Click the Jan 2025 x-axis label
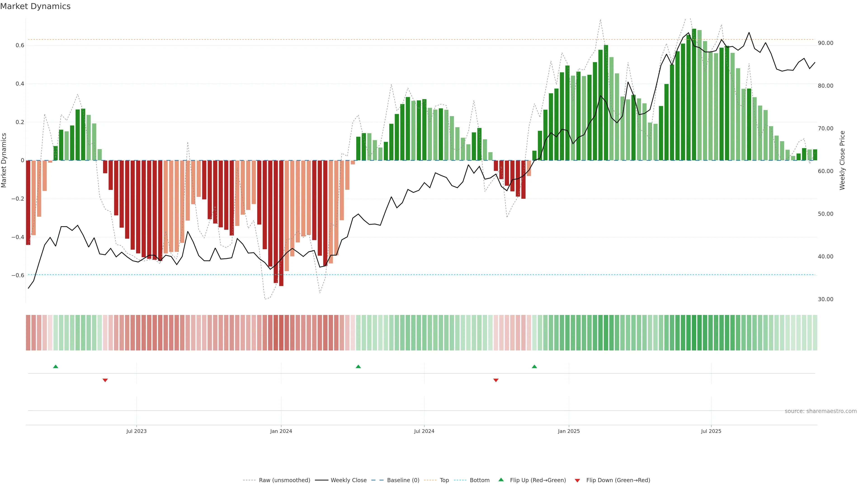Viewport: 868px width, 488px height. [568, 431]
